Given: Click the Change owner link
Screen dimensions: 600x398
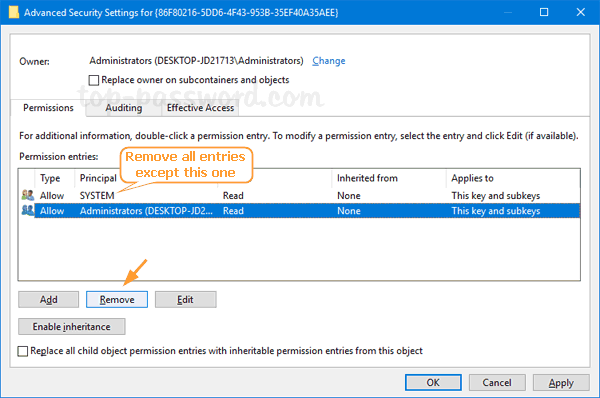Looking at the screenshot, I should click(329, 61).
